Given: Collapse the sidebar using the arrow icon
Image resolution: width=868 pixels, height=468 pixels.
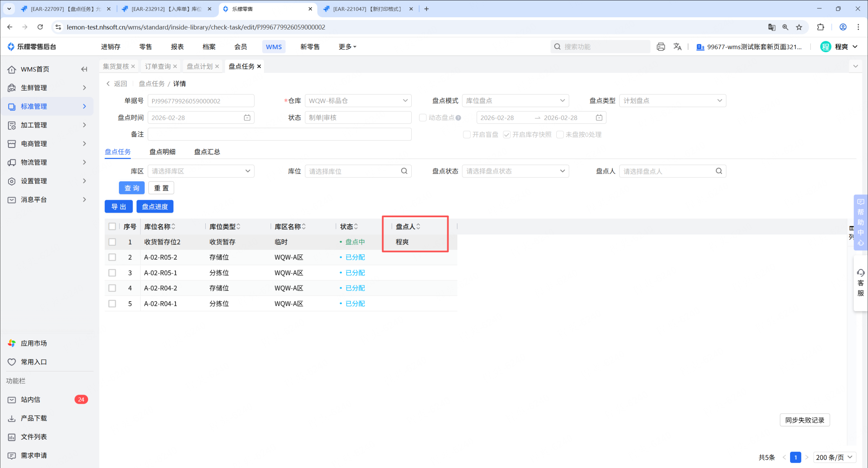Looking at the screenshot, I should click(x=84, y=69).
